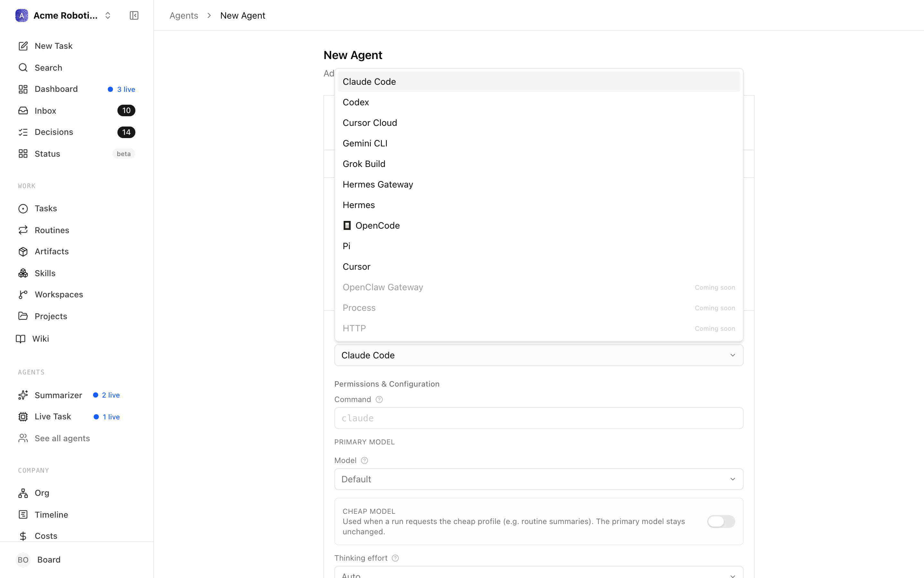Open Inbox with 10 items
Viewport: 924px width, 578px height.
(76, 110)
